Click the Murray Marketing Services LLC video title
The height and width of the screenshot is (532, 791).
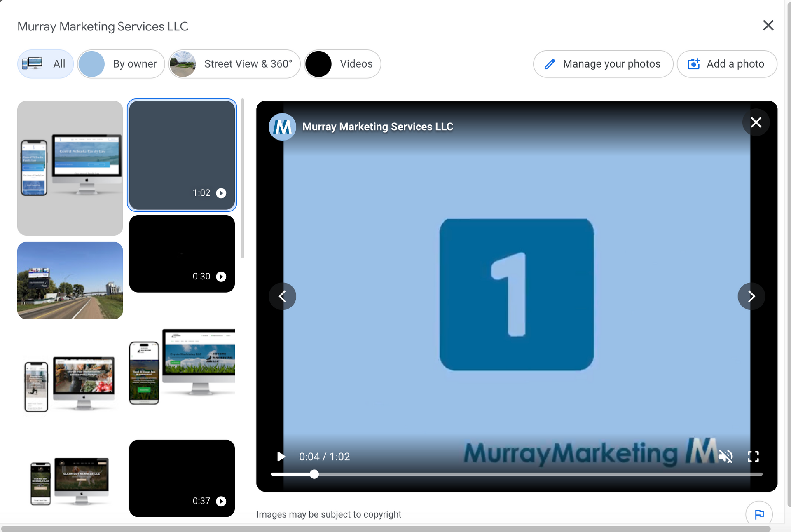pyautogui.click(x=378, y=127)
